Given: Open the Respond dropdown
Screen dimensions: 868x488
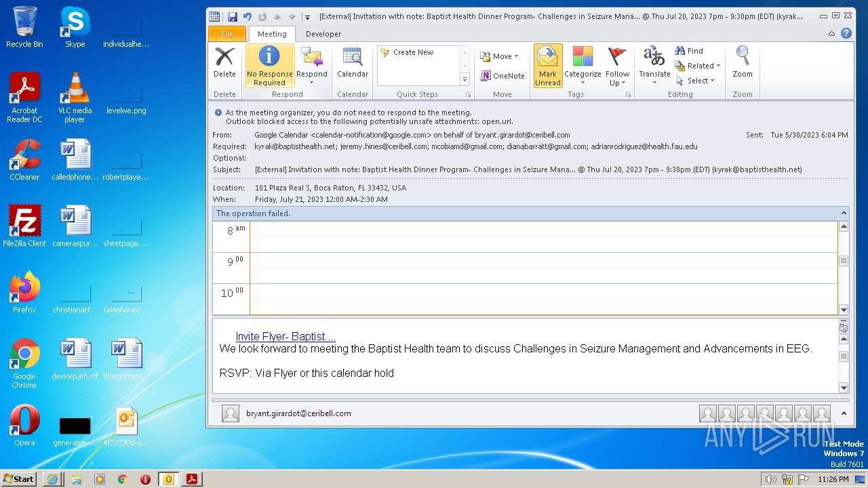Looking at the screenshot, I should tap(311, 66).
